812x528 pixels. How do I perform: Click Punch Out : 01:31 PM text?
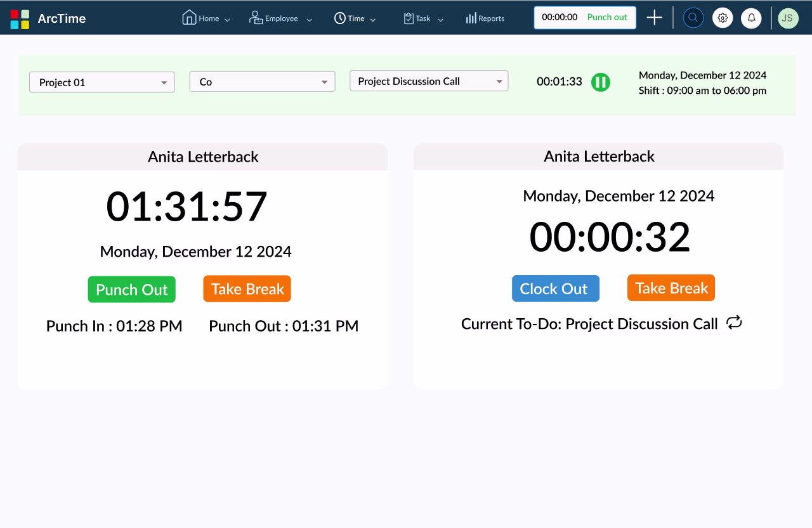pyautogui.click(x=284, y=326)
